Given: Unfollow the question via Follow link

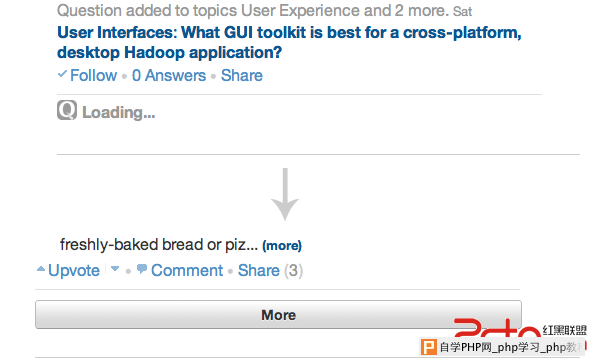Looking at the screenshot, I should (93, 75).
